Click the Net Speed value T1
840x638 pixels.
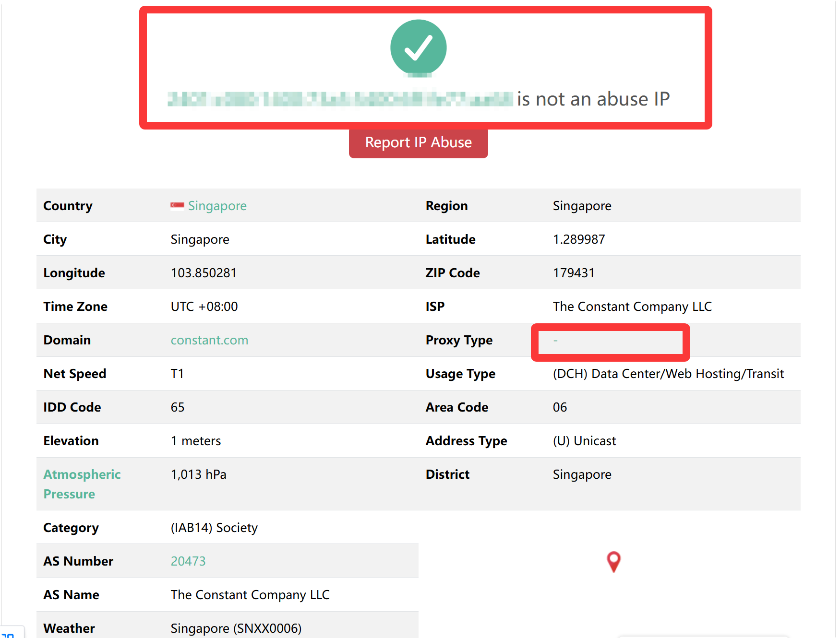177,374
